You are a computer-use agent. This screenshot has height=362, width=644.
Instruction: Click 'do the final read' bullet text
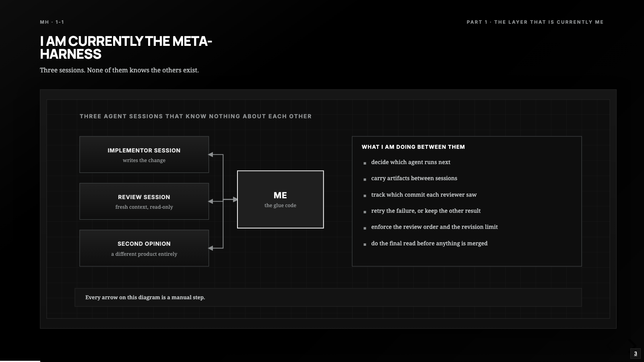tap(429, 243)
